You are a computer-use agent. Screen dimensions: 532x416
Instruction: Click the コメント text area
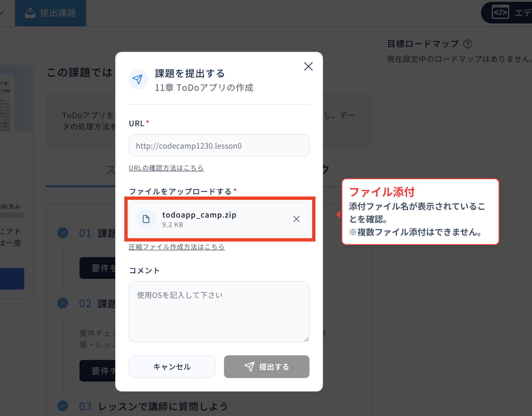(219, 312)
